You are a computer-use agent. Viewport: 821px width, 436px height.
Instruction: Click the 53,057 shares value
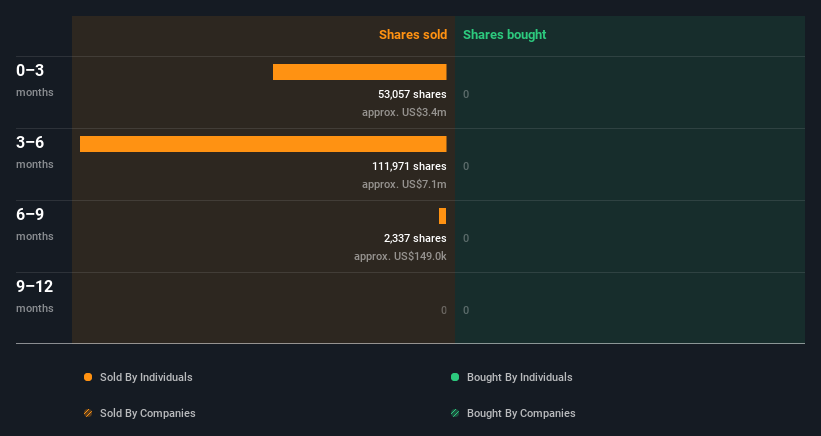tap(412, 94)
